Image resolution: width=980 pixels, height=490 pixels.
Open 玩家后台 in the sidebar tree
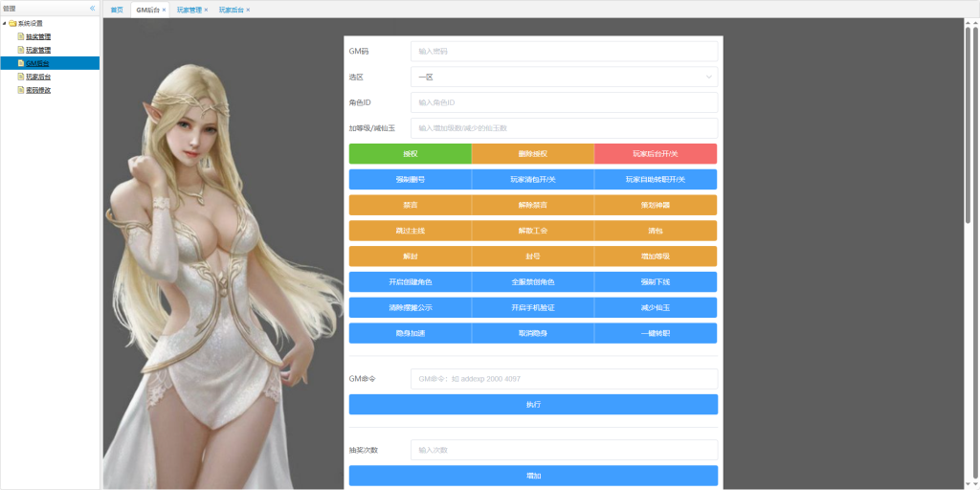pos(38,77)
